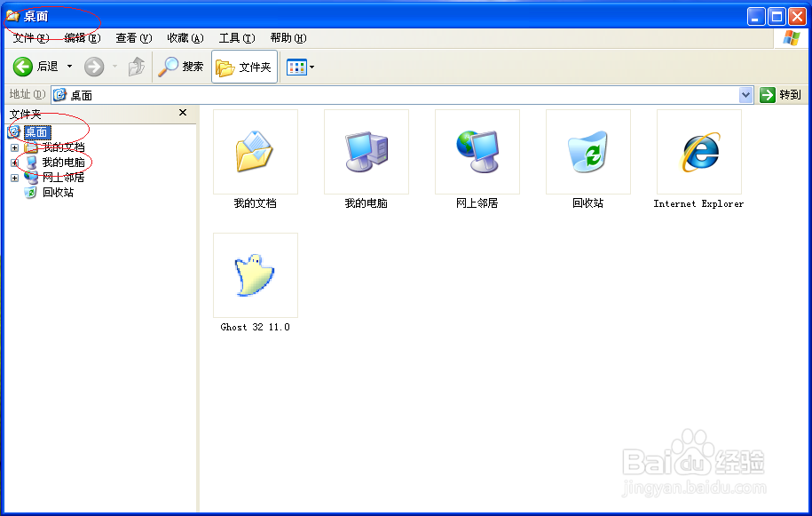Click the Windows flag logo in menu bar

(x=791, y=38)
